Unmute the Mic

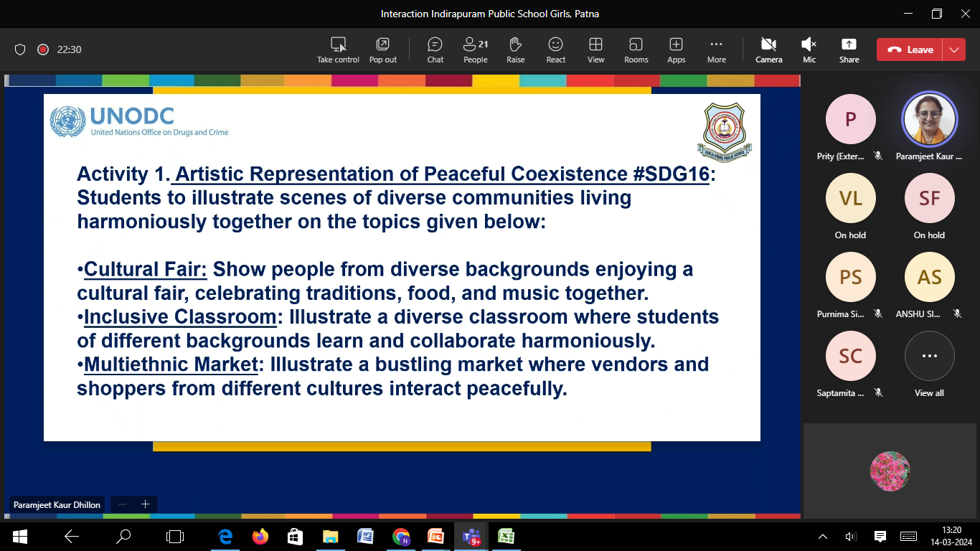tap(809, 50)
